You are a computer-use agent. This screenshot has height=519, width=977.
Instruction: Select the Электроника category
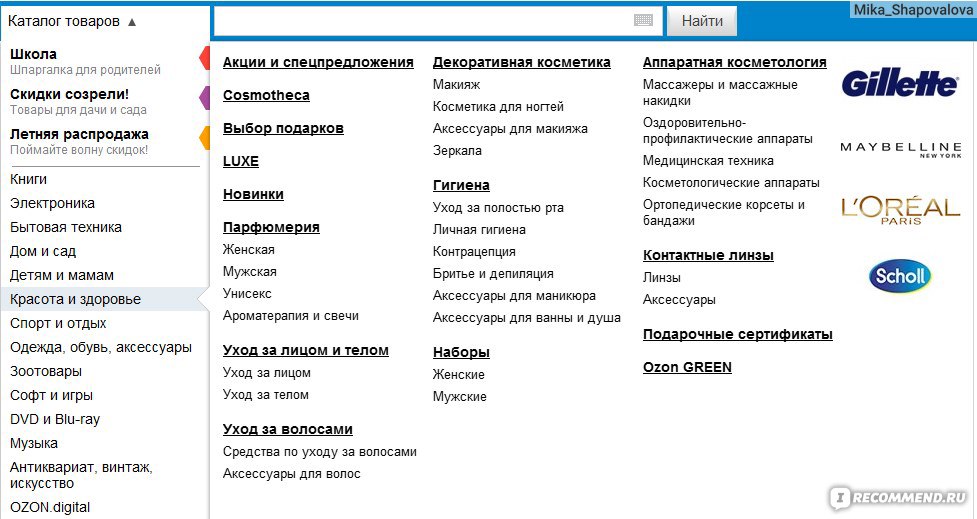pyautogui.click(x=52, y=203)
